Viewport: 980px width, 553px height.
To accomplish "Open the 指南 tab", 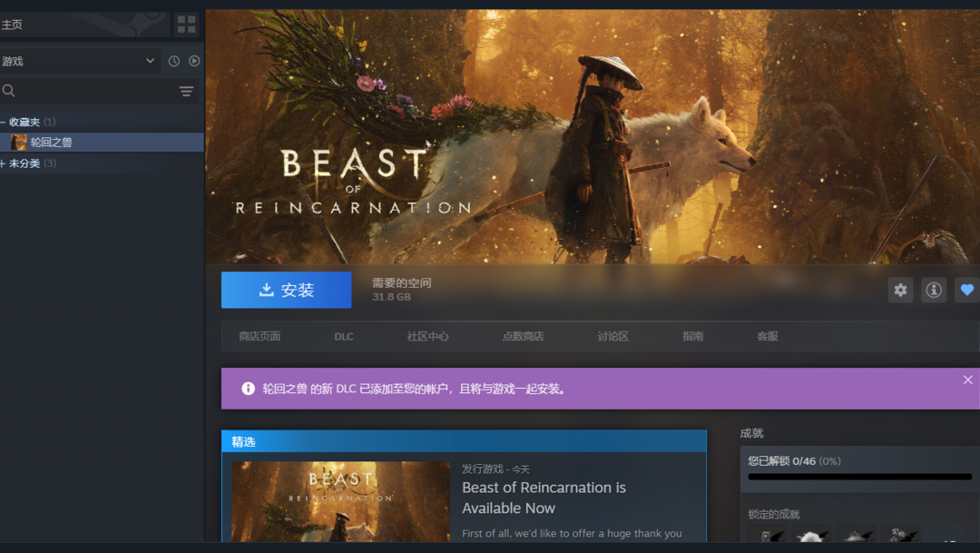I will 692,336.
